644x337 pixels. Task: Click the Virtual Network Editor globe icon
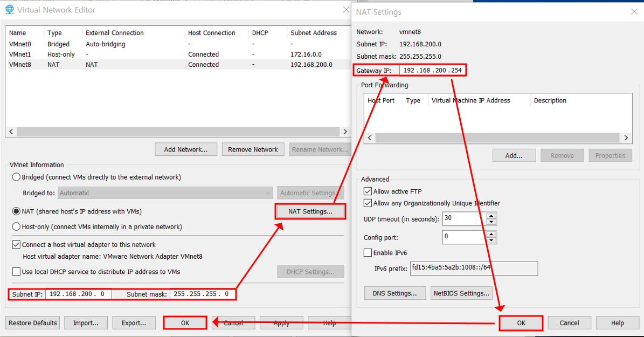[10, 10]
